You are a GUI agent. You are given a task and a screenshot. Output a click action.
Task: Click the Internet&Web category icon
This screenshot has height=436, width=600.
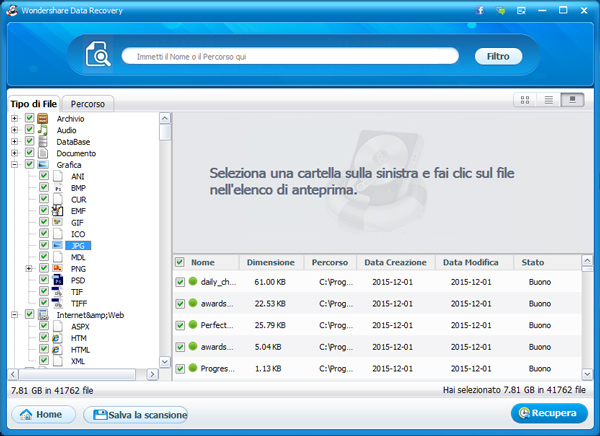[43, 315]
